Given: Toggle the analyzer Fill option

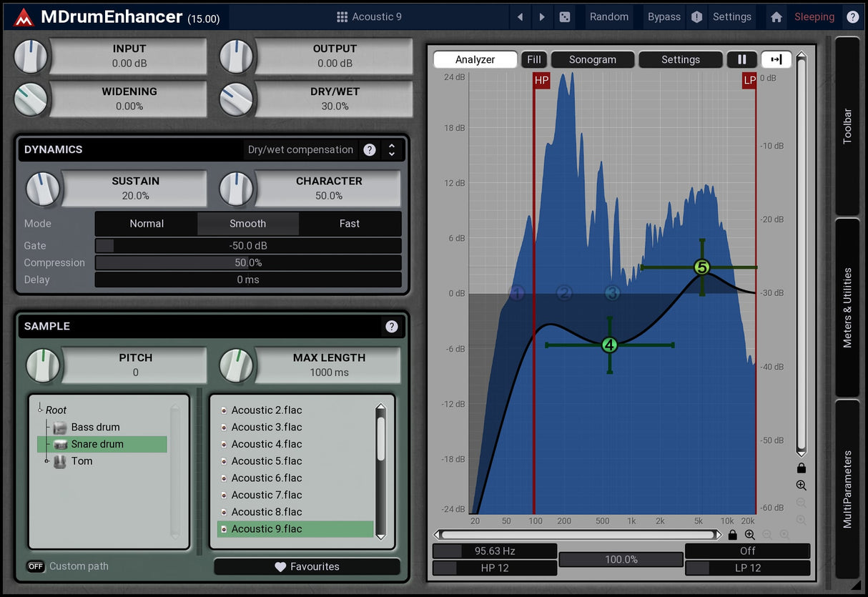Looking at the screenshot, I should click(x=534, y=59).
